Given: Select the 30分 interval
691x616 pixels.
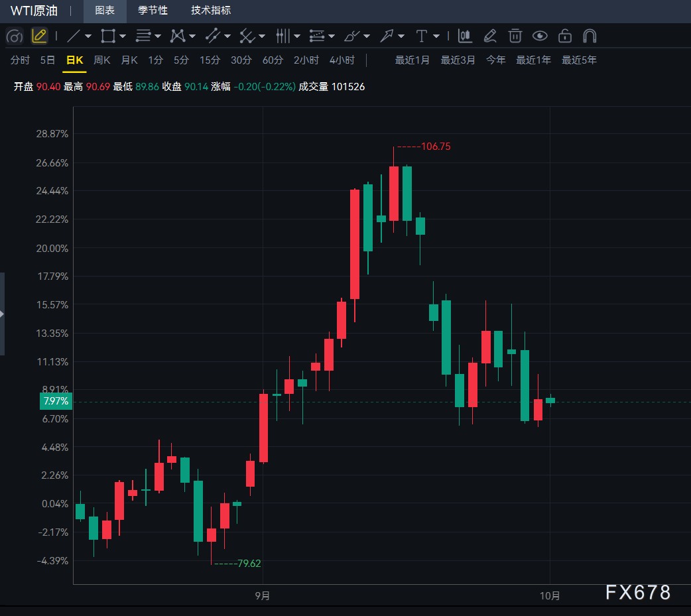Looking at the screenshot, I should click(241, 60).
